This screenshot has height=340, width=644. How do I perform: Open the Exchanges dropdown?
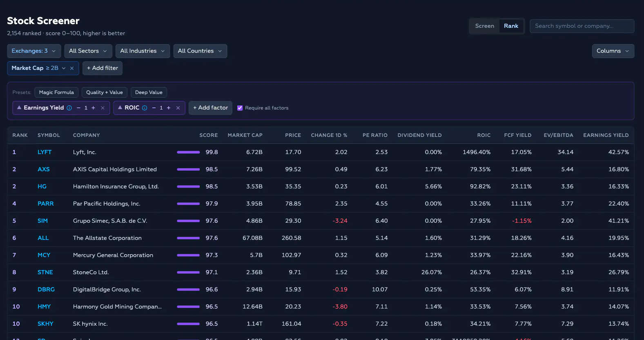click(x=34, y=51)
